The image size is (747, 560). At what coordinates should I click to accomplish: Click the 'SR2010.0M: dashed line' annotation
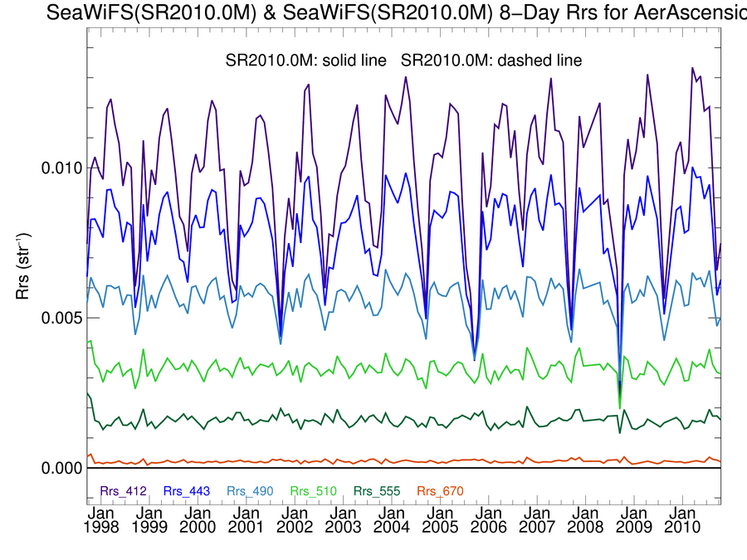491,61
